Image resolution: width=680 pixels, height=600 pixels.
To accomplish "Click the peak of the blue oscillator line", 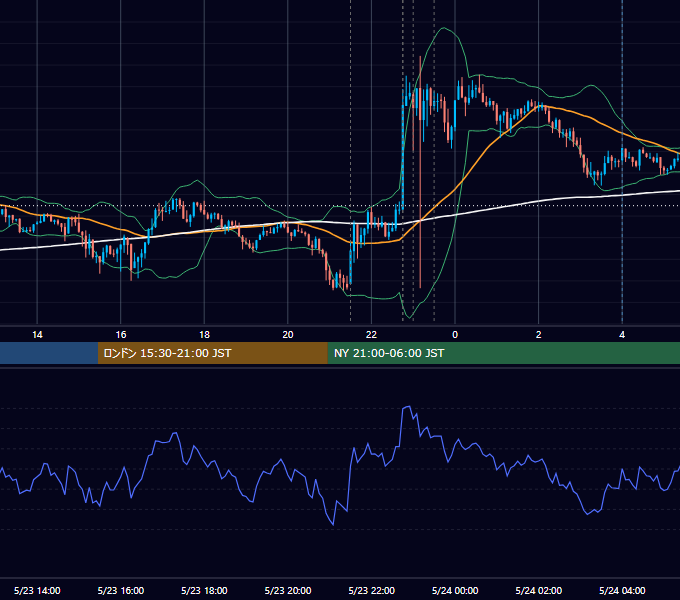I will (408, 407).
